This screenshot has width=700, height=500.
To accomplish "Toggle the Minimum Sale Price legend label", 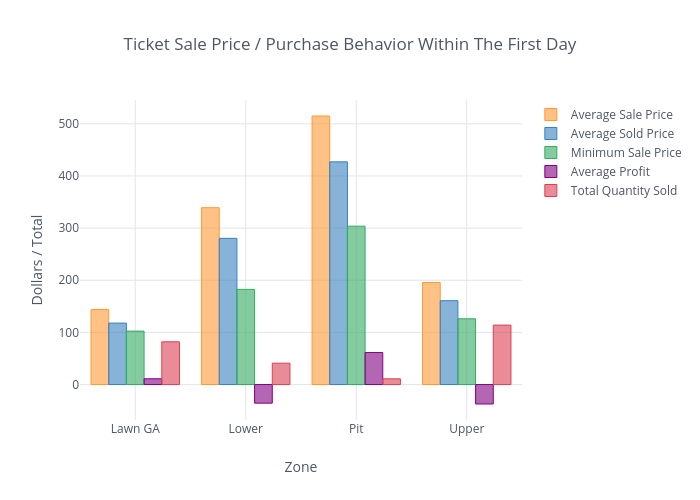I will pos(625,153).
